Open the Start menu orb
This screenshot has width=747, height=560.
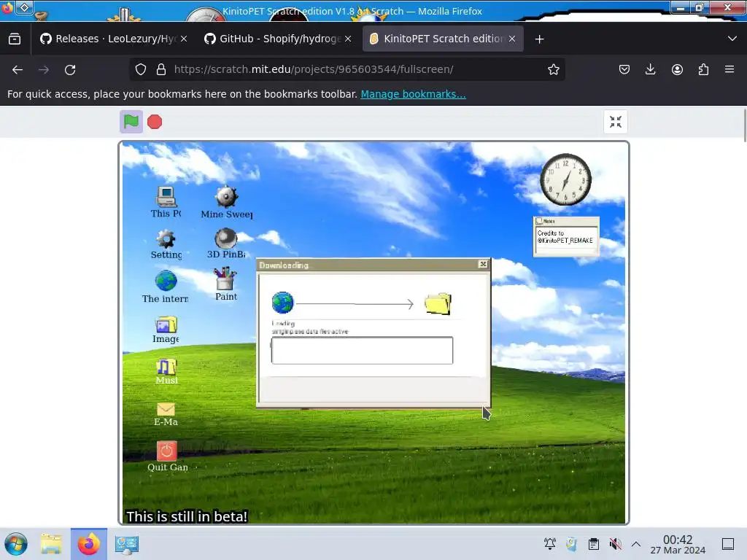click(x=16, y=544)
